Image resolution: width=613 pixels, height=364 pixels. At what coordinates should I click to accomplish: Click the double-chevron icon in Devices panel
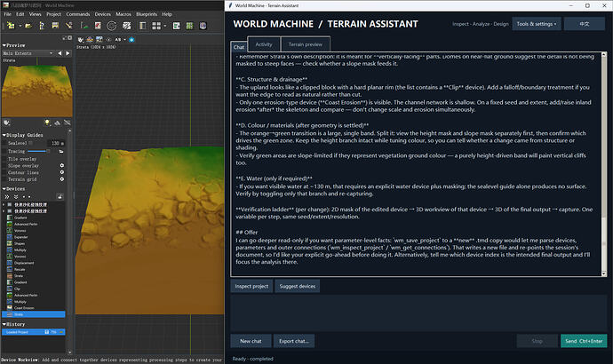[x=6, y=196]
